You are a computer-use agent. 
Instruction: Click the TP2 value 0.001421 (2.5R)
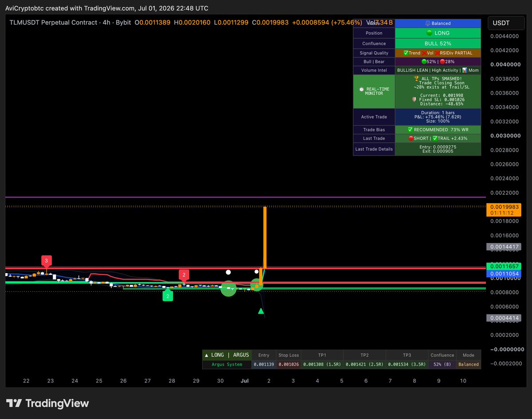point(364,364)
